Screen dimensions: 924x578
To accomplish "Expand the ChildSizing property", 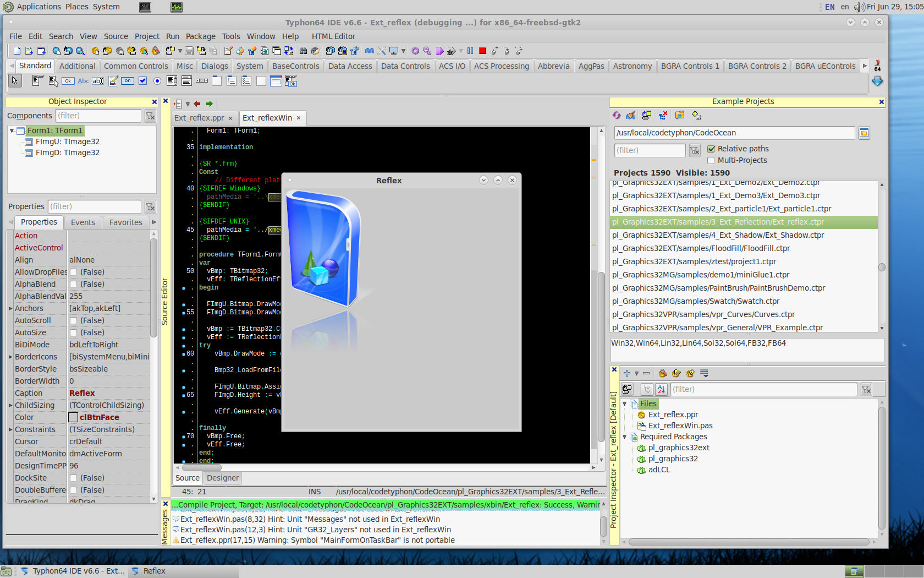I will pyautogui.click(x=10, y=405).
